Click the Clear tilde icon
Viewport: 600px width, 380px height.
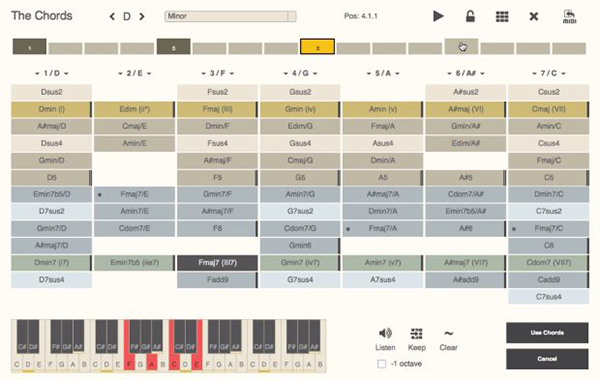pos(448,333)
